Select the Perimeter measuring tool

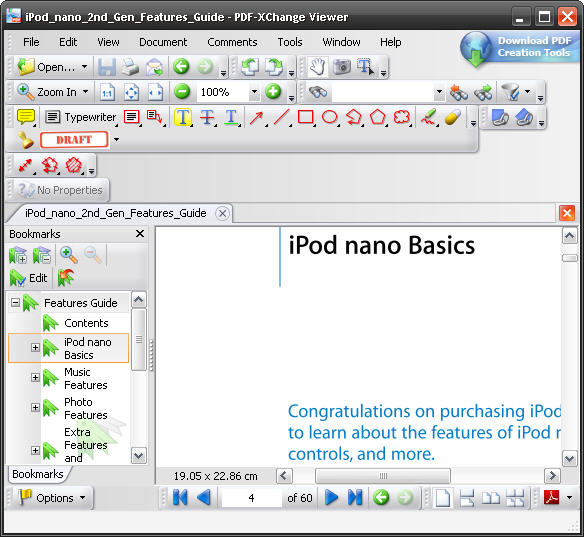tap(50, 165)
